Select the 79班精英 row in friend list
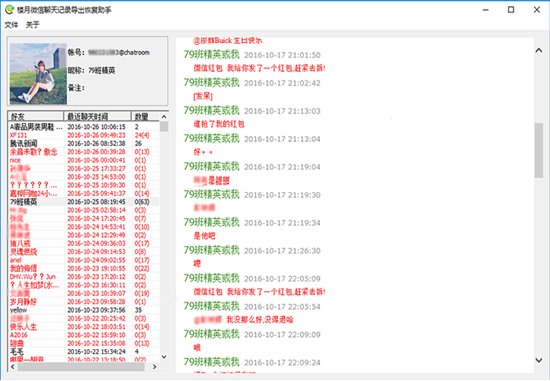This screenshot has width=550, height=381. (x=84, y=202)
